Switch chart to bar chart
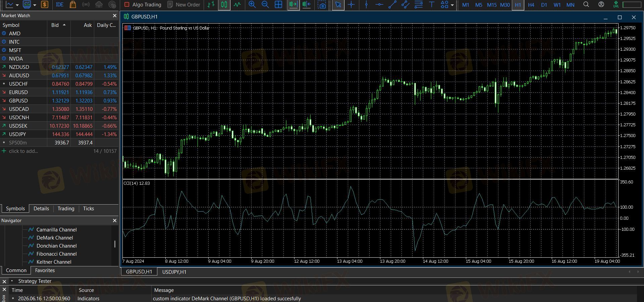This screenshot has height=302, width=644. [x=211, y=5]
